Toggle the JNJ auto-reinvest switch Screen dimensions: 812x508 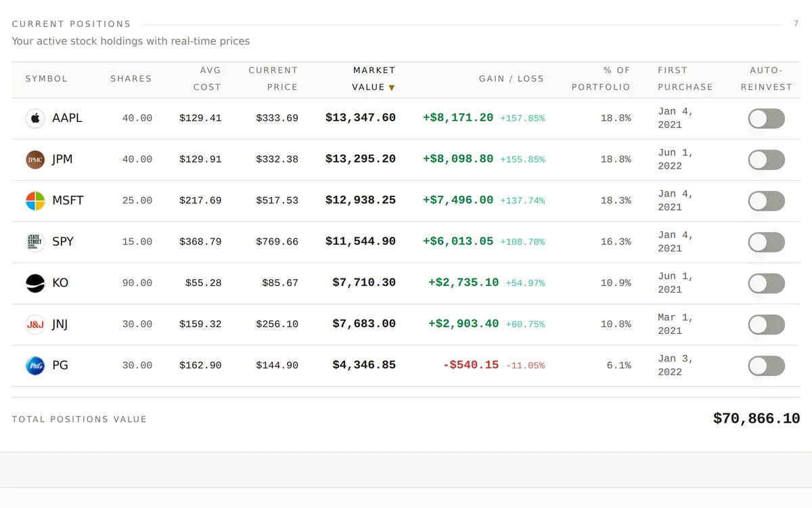[x=767, y=325]
